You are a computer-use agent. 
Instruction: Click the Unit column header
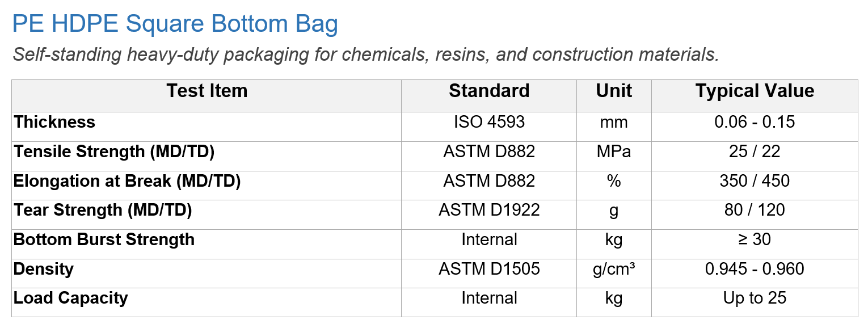click(614, 91)
